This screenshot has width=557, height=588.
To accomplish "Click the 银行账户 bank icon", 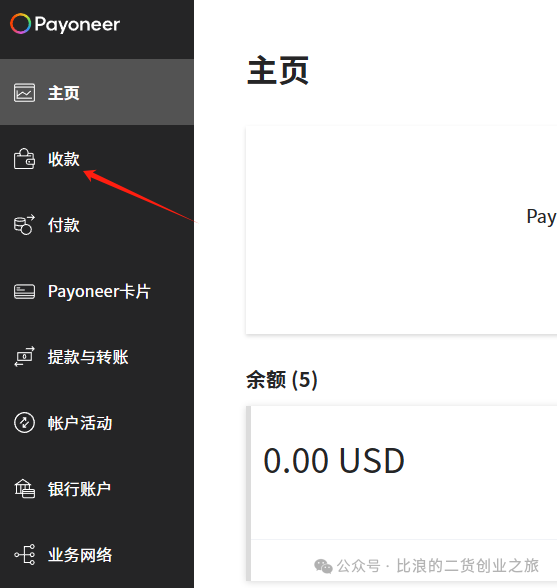I will pos(24,489).
